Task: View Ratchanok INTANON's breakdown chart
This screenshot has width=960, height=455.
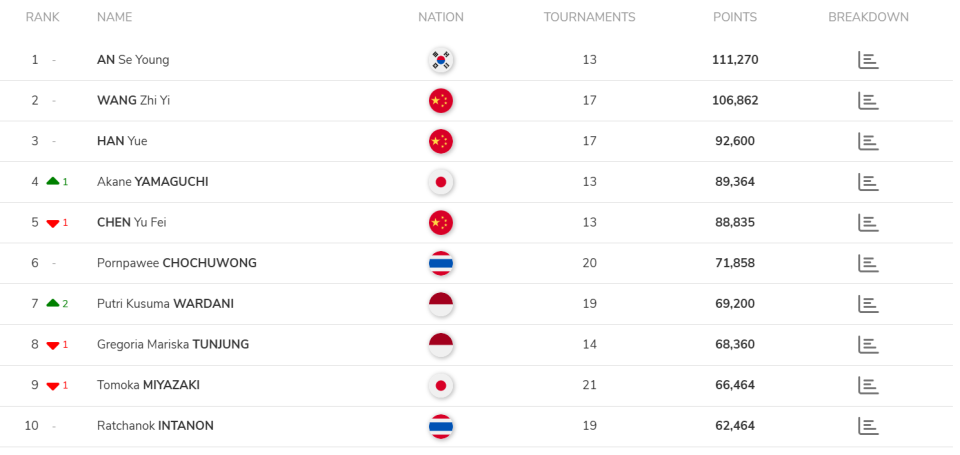Action: [868, 425]
